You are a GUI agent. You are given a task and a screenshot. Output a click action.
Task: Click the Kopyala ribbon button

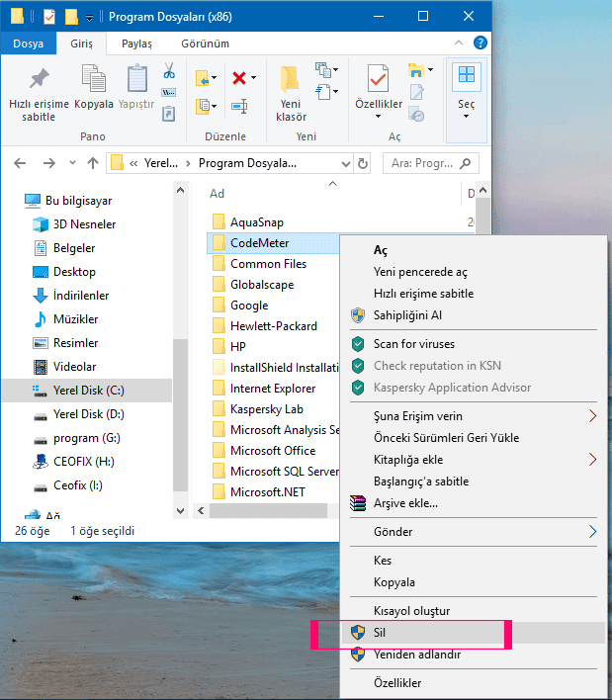click(x=94, y=87)
